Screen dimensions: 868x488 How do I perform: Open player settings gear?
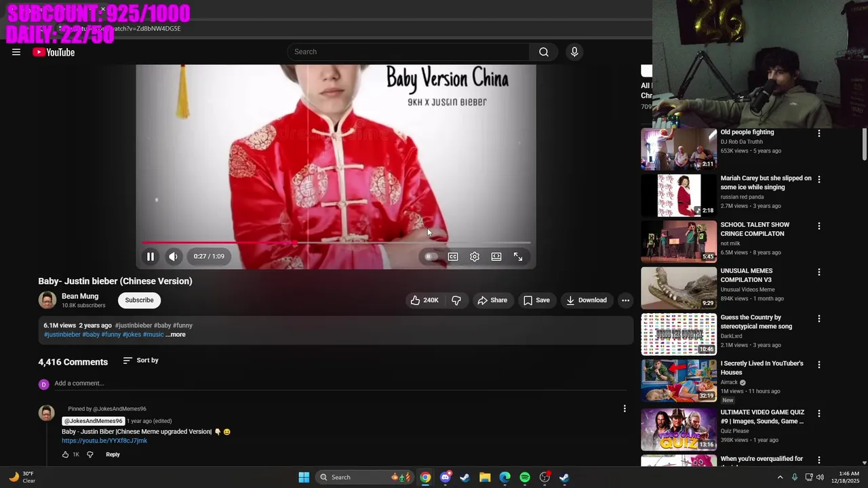pos(475,257)
